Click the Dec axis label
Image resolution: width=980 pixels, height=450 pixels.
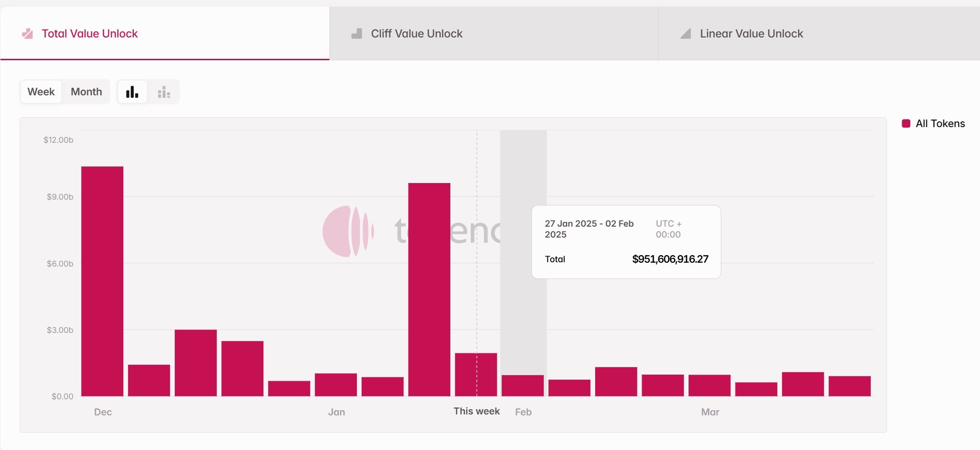[103, 412]
